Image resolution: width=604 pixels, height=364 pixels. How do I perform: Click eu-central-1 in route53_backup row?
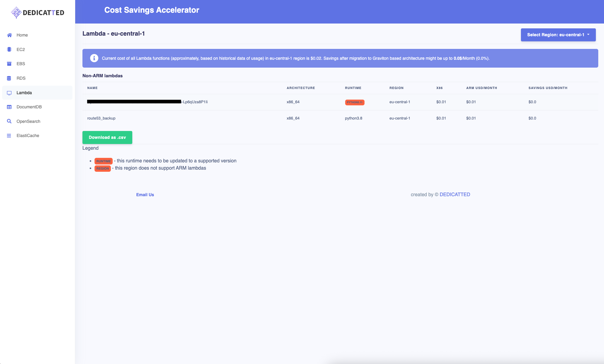[x=400, y=118]
